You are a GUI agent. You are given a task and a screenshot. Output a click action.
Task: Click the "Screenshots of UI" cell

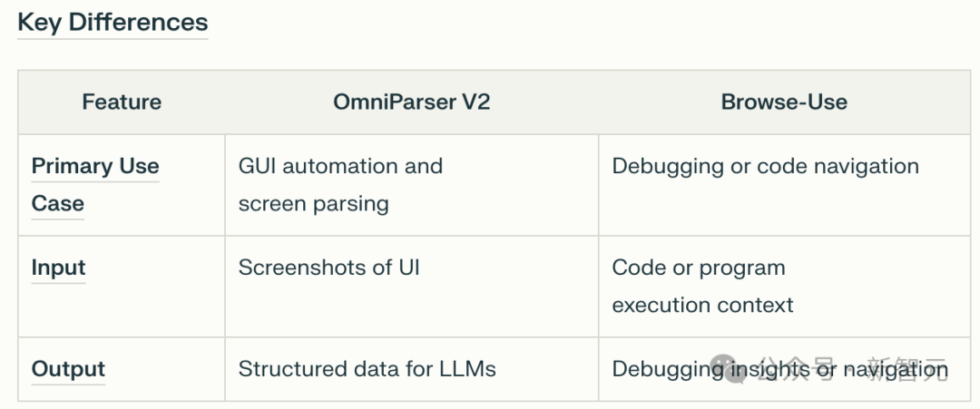(x=328, y=268)
